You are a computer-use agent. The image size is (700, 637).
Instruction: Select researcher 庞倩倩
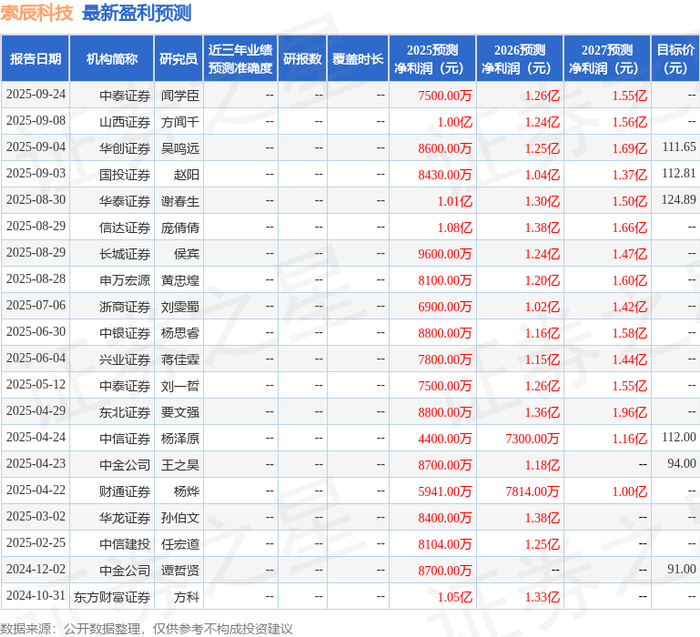click(180, 228)
